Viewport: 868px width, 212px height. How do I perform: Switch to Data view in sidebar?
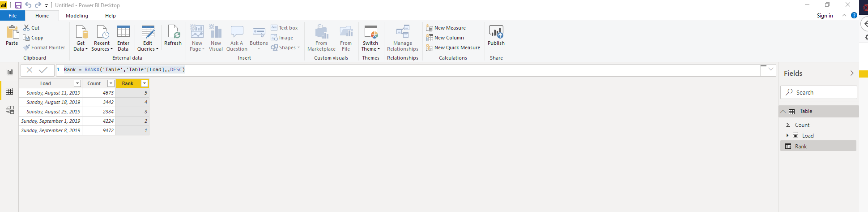[x=9, y=91]
